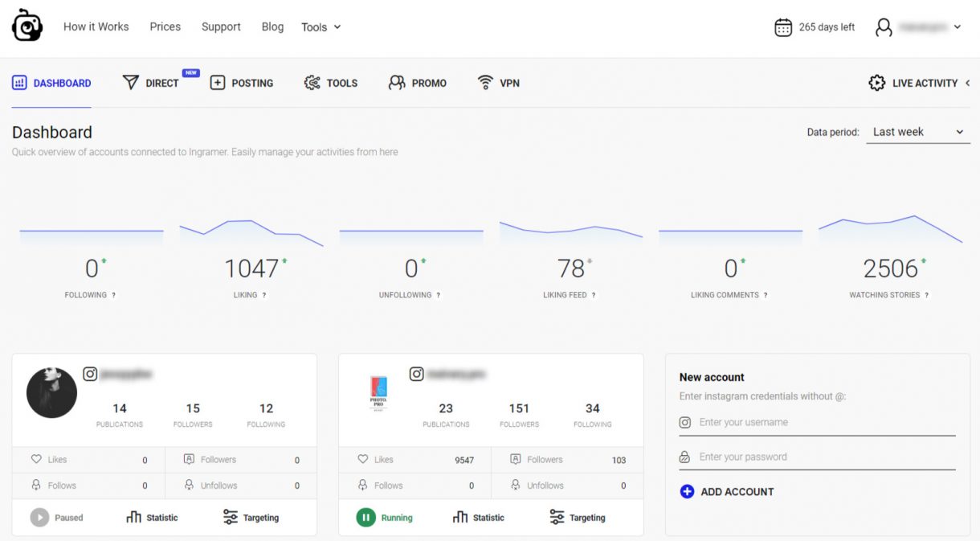Click the Ingramer robot logo
Image resolution: width=980 pixels, height=541 pixels.
point(27,27)
